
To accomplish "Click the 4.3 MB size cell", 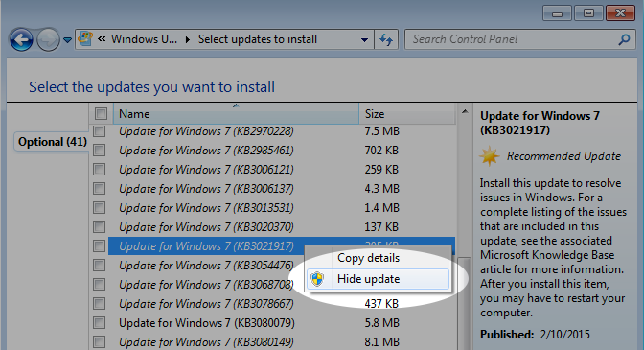I will pos(382,189).
